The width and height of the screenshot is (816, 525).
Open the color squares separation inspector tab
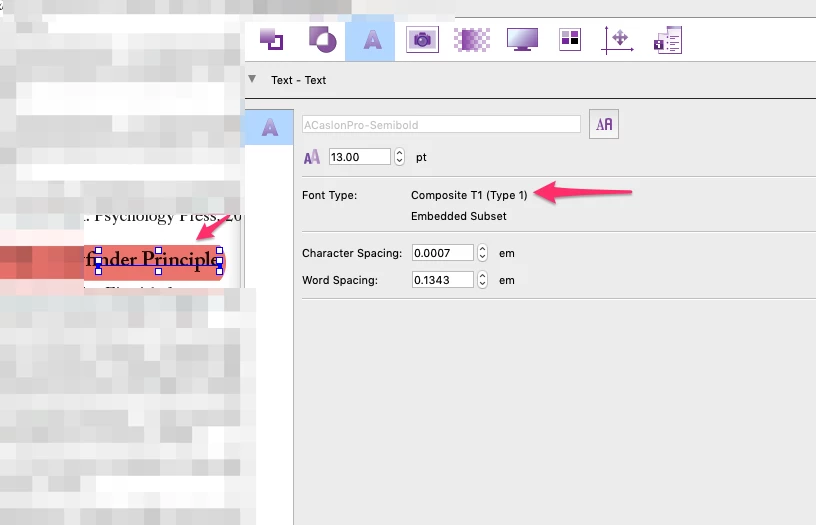point(570,40)
